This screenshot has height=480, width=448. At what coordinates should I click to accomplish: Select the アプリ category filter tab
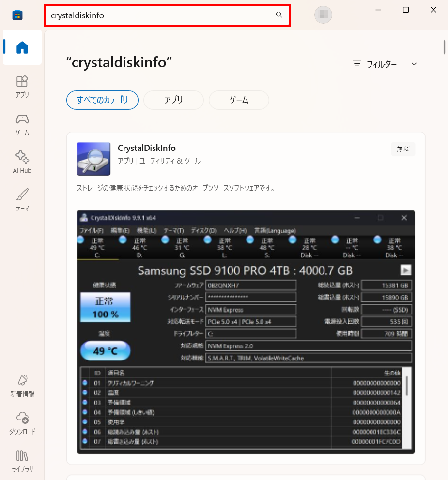coord(173,100)
